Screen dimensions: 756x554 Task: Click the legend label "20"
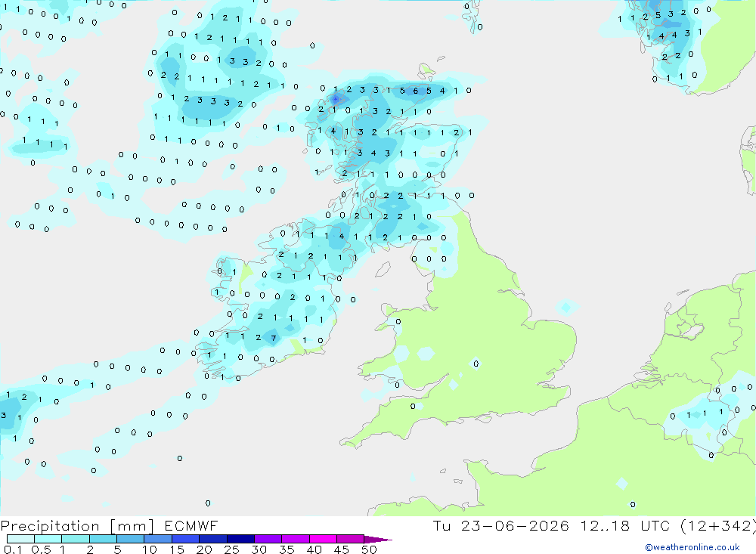[x=204, y=549]
